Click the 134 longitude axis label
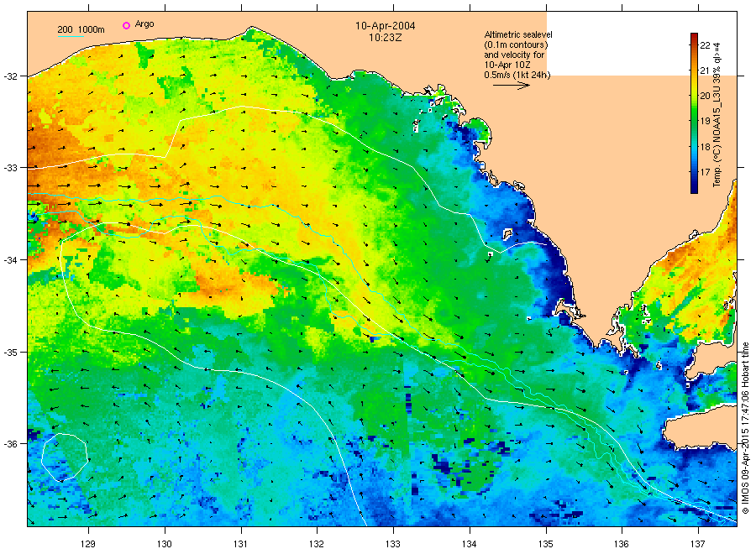The image size is (756, 554). click(x=470, y=544)
